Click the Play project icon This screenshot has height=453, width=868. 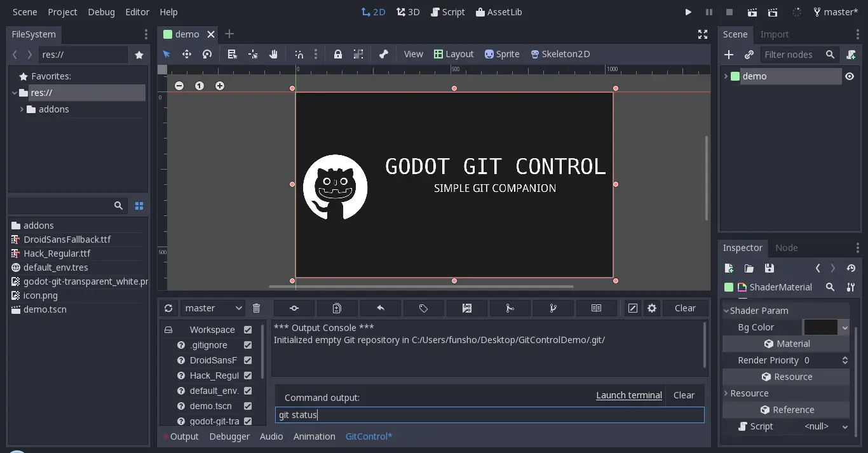pos(688,12)
